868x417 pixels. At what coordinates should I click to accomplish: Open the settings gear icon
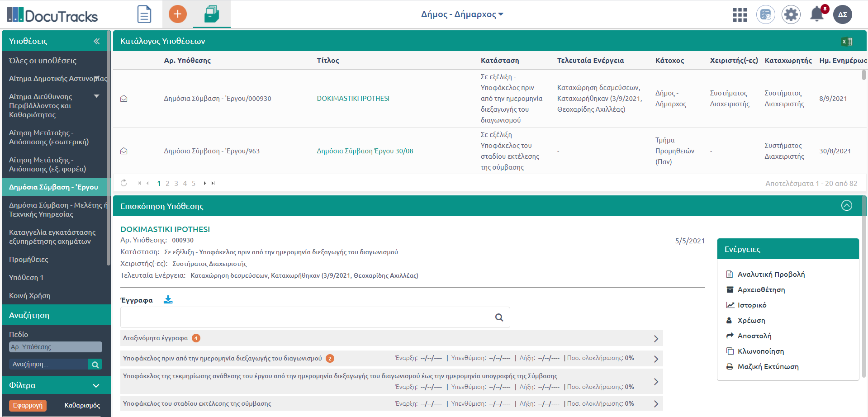[x=791, y=15]
